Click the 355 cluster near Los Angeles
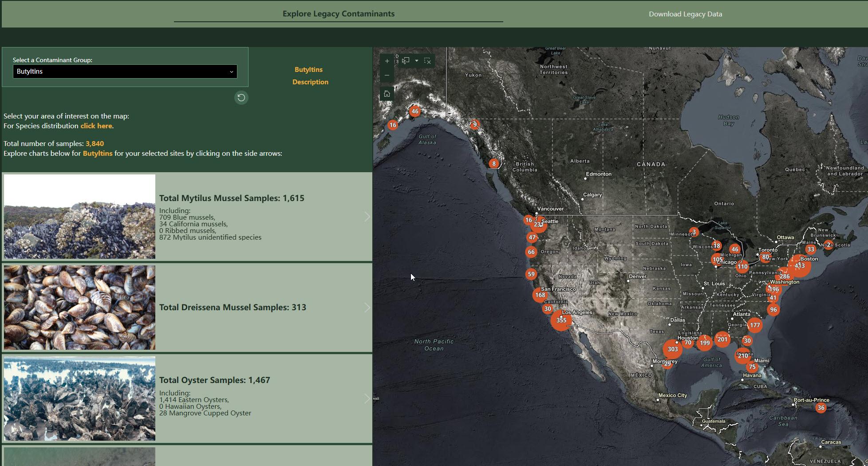The image size is (868, 466). point(561,320)
